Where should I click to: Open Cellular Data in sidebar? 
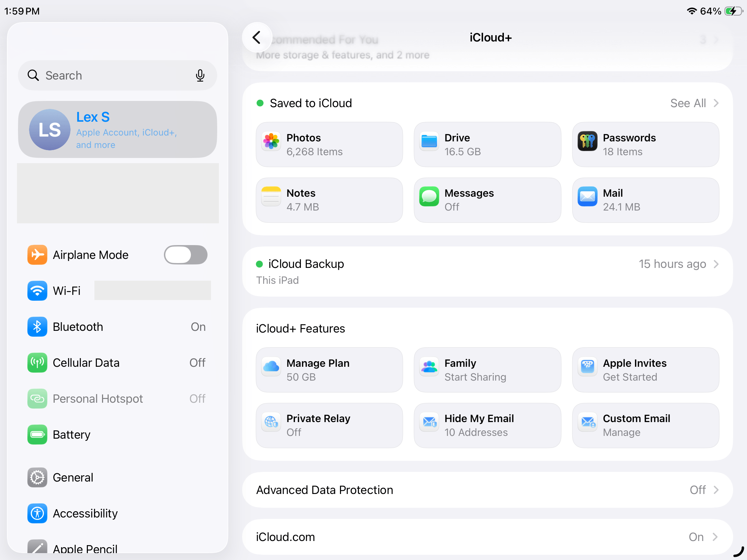[x=118, y=363]
